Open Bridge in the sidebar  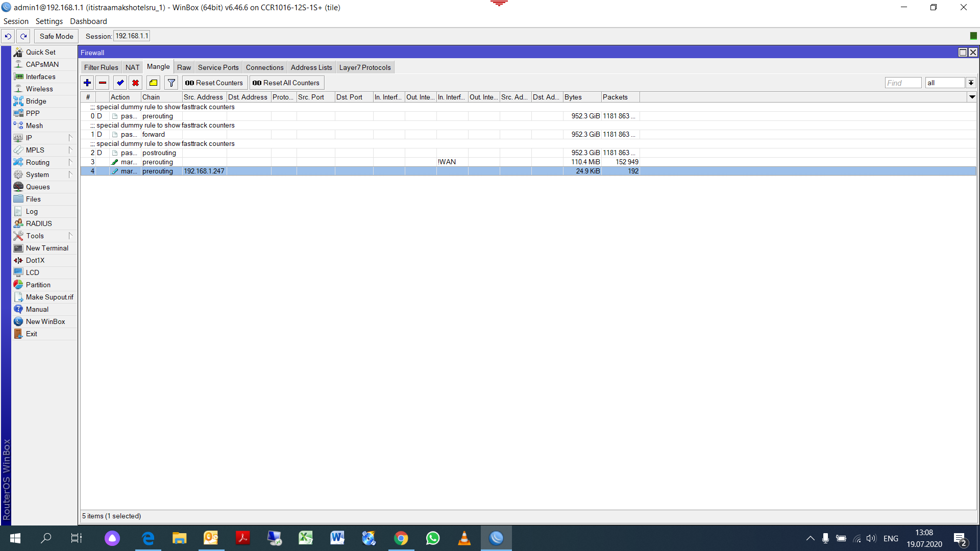[x=44, y=101]
